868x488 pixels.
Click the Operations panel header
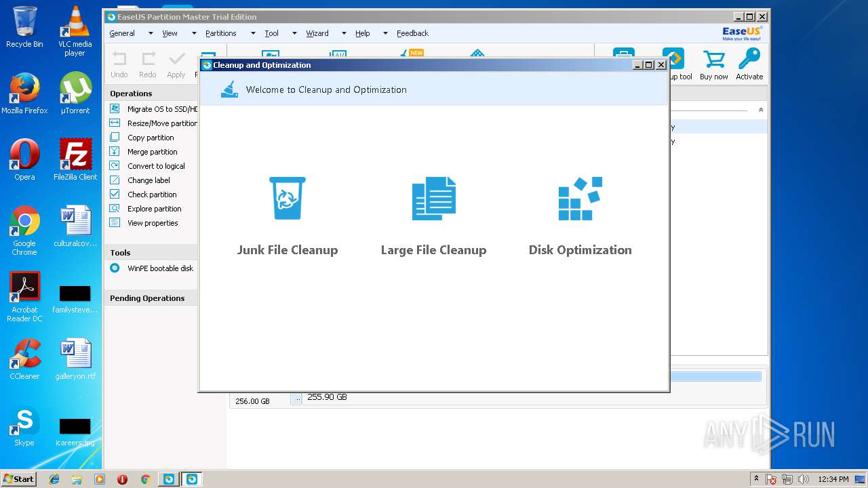click(151, 94)
